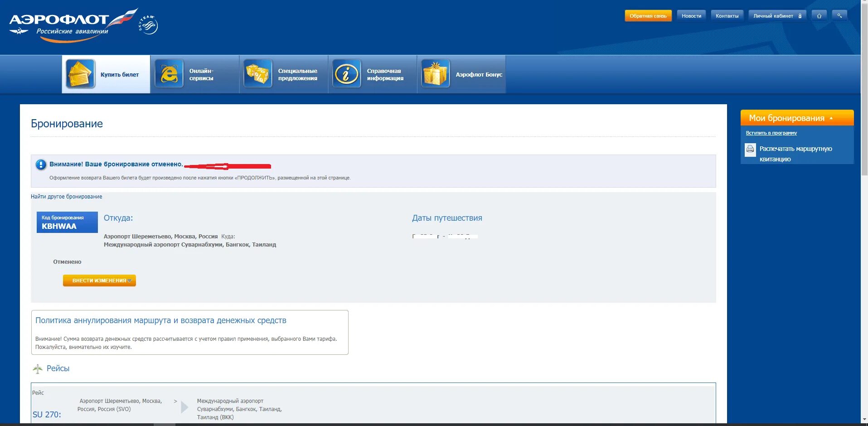Open Личный кабинет login

tap(777, 16)
